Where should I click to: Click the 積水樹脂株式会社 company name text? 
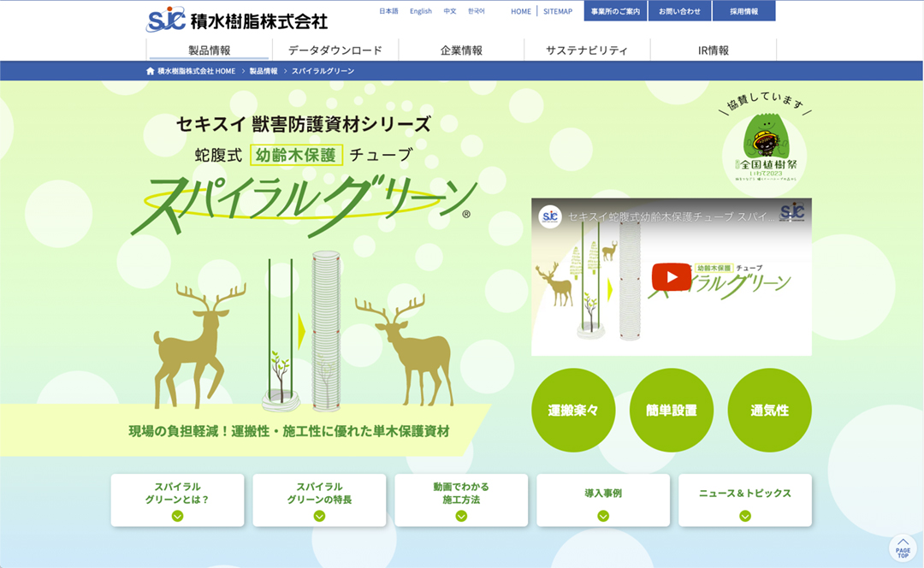[x=258, y=21]
